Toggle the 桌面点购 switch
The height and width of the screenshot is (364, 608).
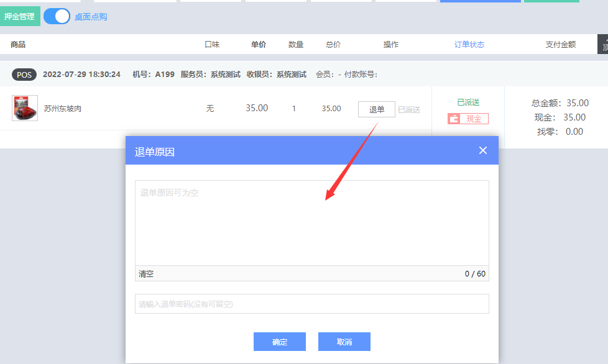tap(57, 17)
